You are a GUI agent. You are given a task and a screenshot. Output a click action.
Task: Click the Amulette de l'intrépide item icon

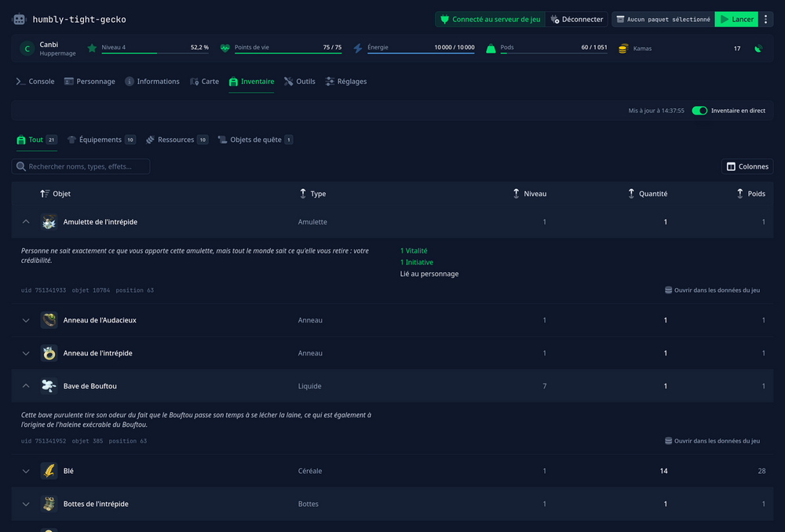point(49,222)
